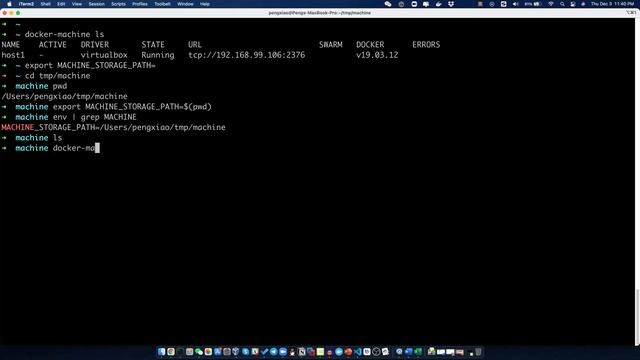
Task: Open the Toolbelt menu
Action: (x=162, y=4)
